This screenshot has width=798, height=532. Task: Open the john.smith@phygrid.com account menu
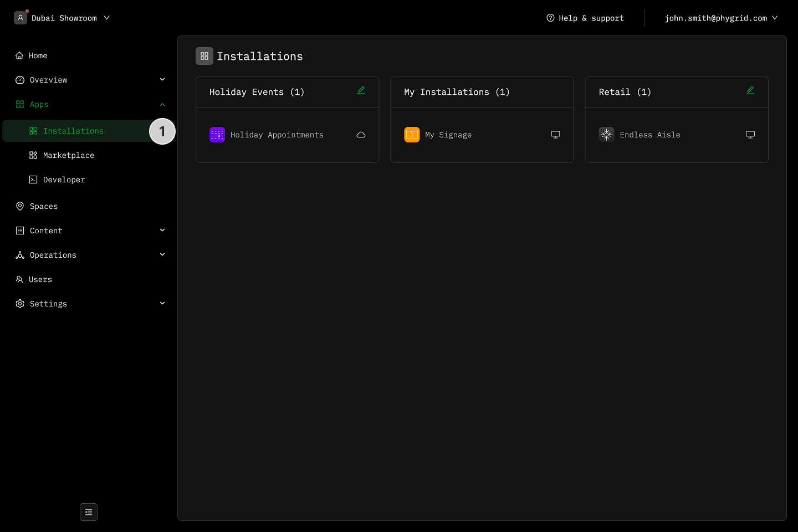tap(720, 18)
